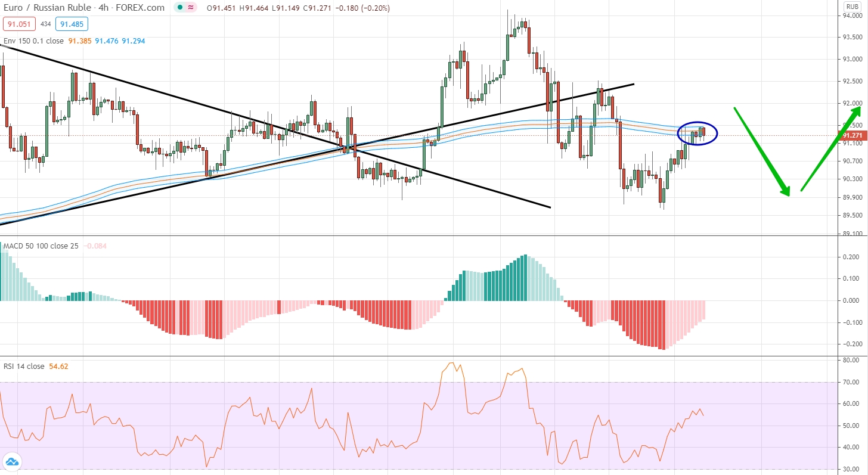868x475 pixels.
Task: Open the RUB currency selector
Action: [851, 7]
